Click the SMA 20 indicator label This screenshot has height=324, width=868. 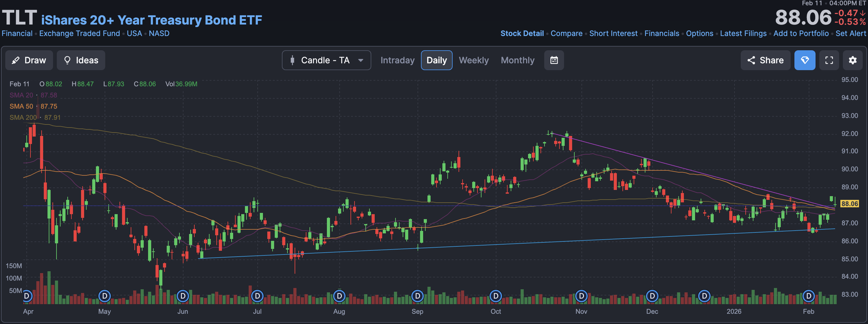[21, 95]
